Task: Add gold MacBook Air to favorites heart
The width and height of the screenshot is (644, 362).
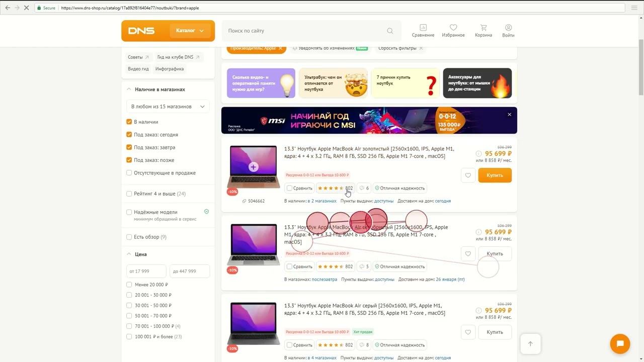Action: click(x=468, y=175)
